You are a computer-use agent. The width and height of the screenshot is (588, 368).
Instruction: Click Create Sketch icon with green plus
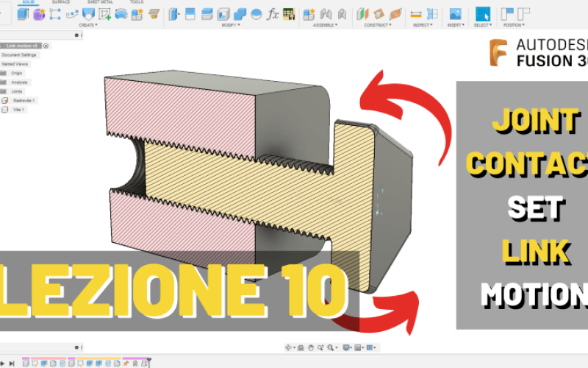click(105, 14)
